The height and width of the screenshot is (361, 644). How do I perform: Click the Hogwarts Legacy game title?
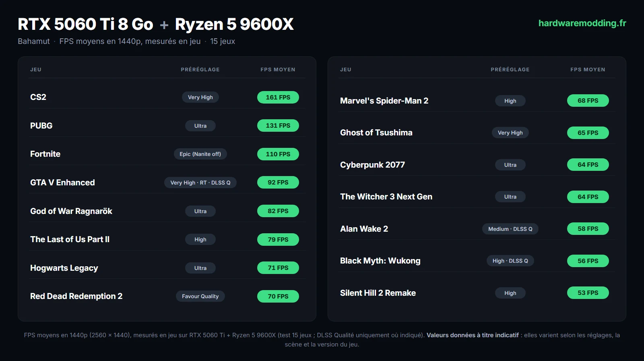coord(64,268)
